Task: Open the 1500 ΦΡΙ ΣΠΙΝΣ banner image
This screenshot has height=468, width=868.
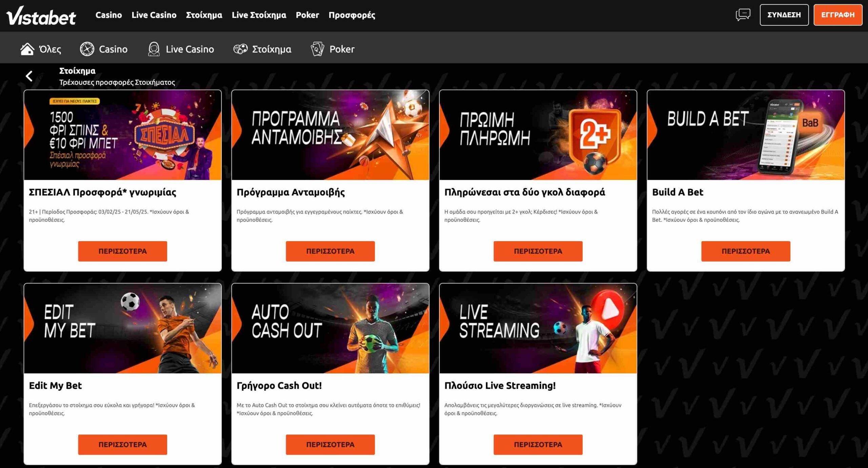Action: 122,135
